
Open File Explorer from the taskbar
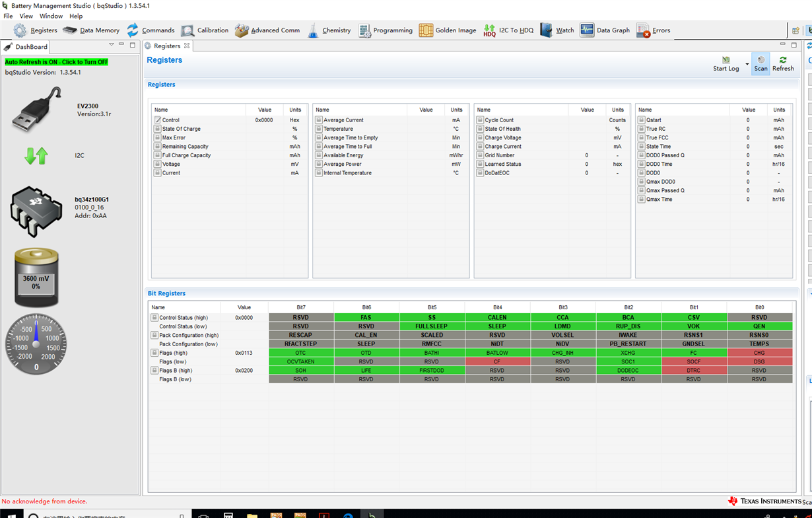(252, 514)
